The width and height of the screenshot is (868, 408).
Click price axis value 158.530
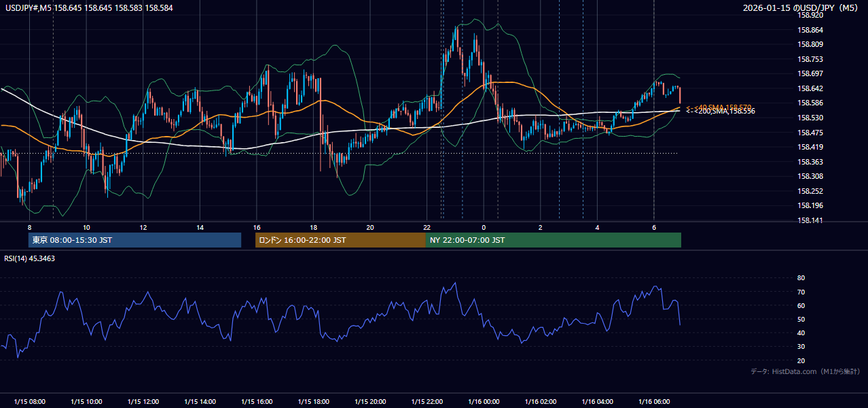click(810, 118)
